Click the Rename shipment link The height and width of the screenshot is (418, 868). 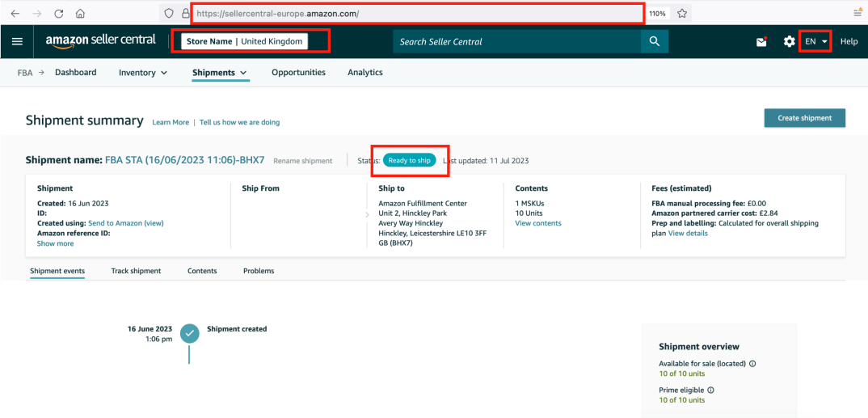302,161
